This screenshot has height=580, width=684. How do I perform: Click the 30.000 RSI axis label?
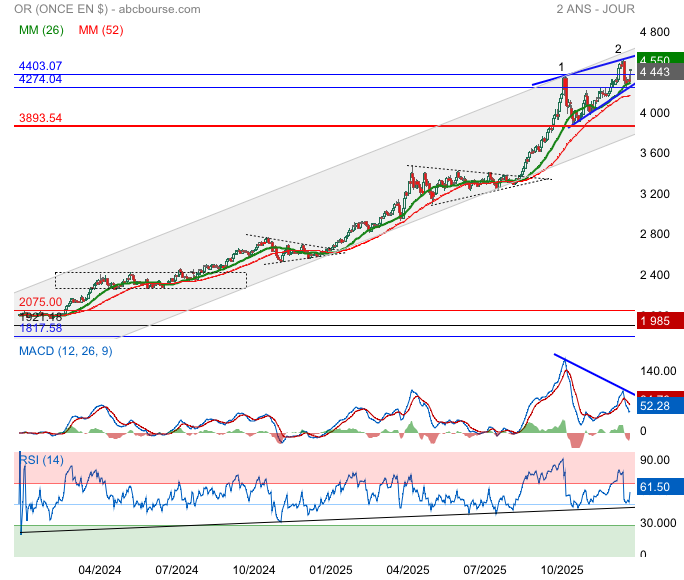click(x=658, y=523)
